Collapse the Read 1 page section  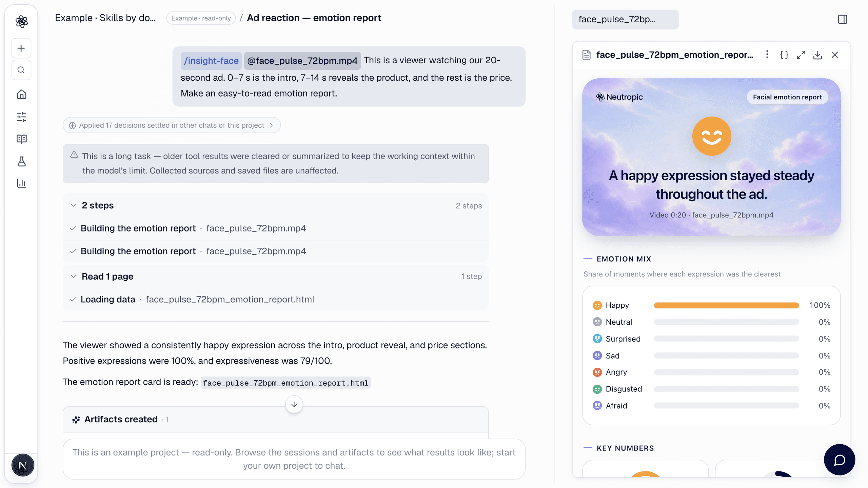pyautogui.click(x=73, y=277)
